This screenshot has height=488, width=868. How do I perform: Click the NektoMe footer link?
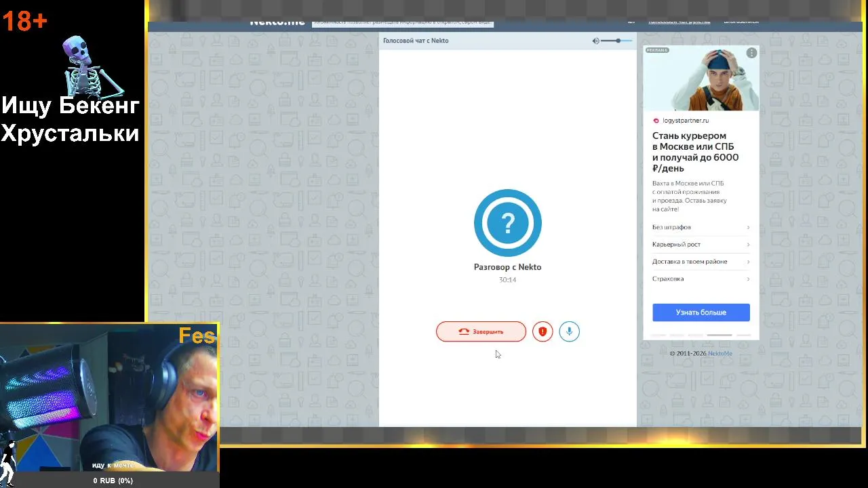(x=720, y=353)
